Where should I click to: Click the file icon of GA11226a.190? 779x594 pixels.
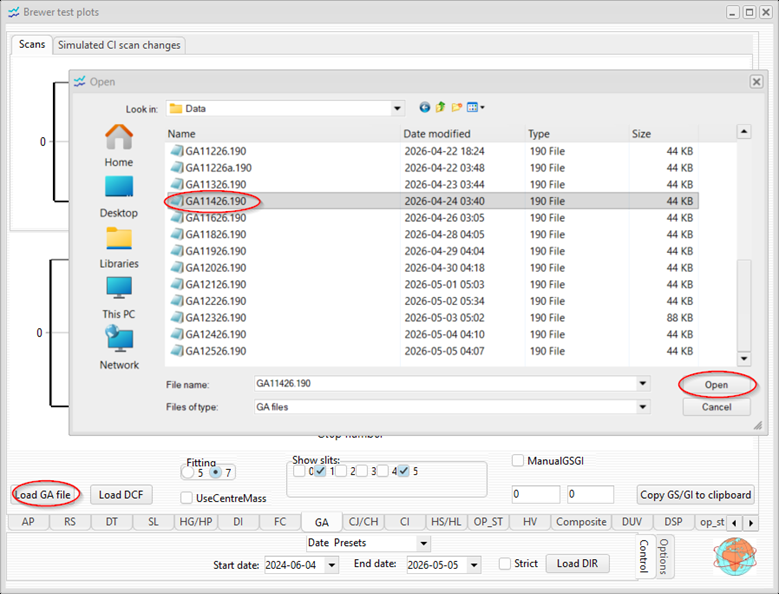click(177, 167)
